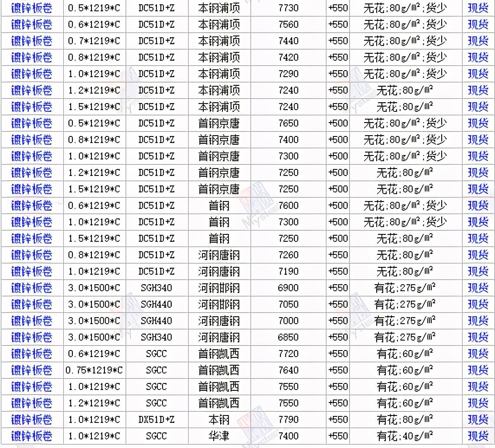Click the price value 7440
Screen dimensions: 495x448
click(x=288, y=41)
